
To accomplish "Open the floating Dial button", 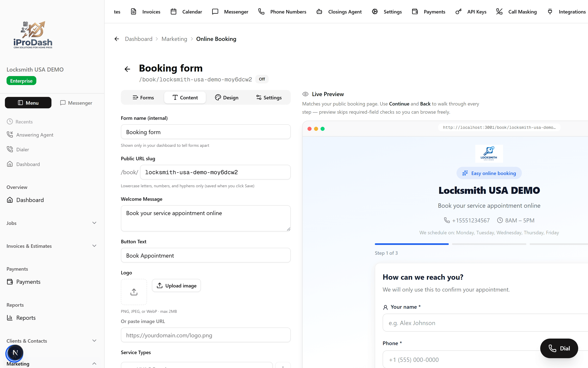I will [x=559, y=348].
